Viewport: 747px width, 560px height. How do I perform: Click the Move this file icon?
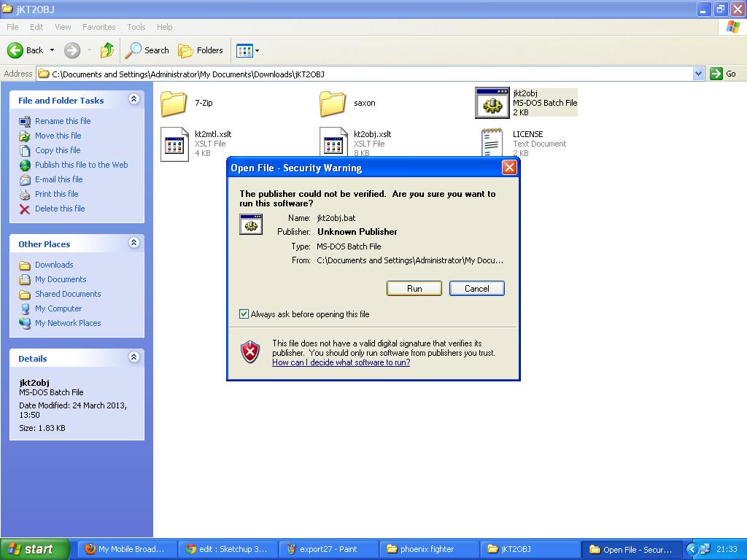coord(25,136)
